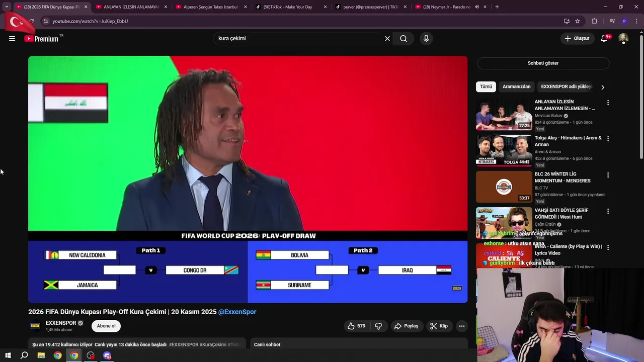644x362 pixels.
Task: Open Chrome three-dot menu
Action: tap(636, 21)
